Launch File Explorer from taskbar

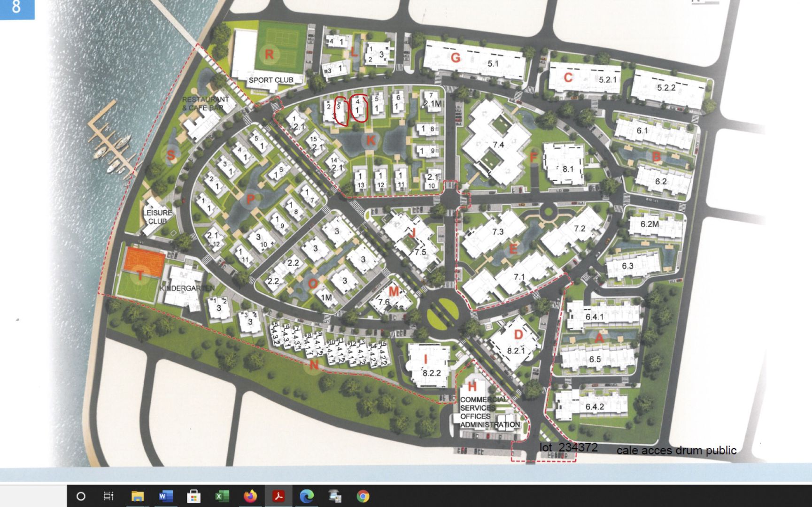coord(137,496)
